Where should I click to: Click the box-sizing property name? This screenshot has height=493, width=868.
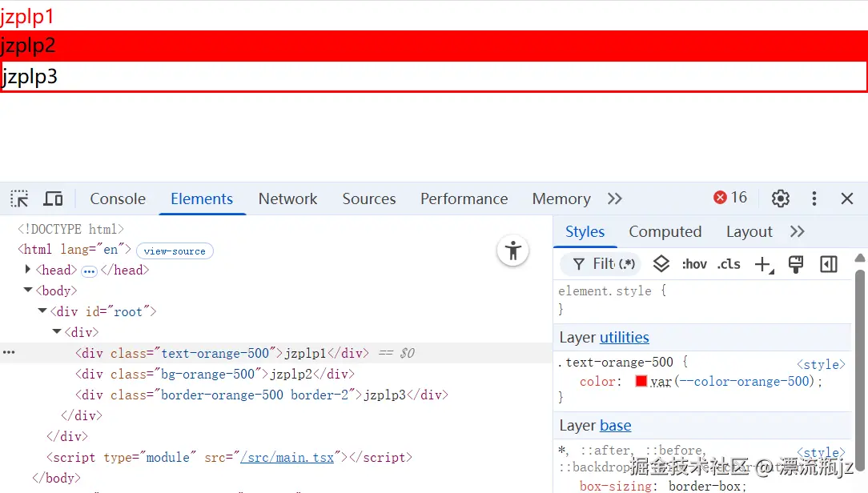tap(616, 486)
